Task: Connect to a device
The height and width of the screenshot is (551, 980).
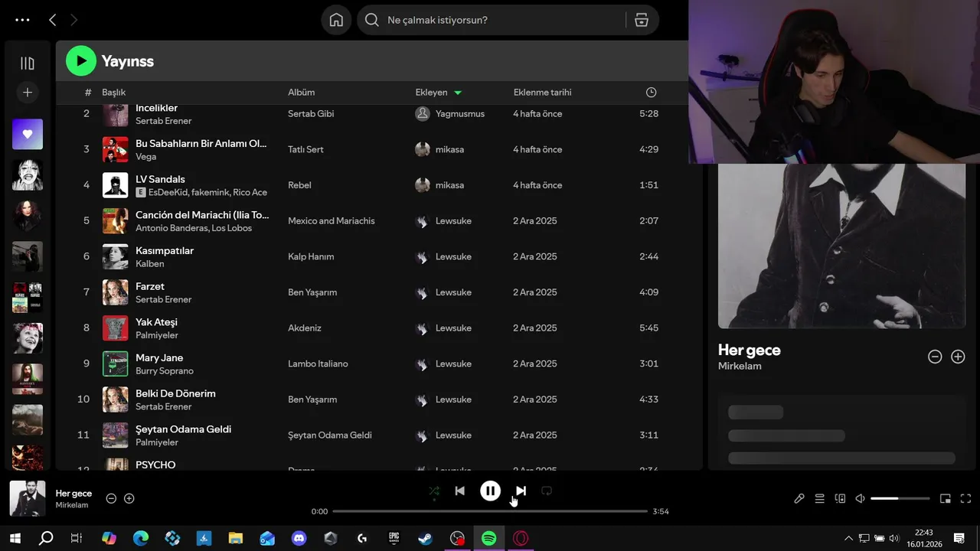Action: tap(840, 498)
